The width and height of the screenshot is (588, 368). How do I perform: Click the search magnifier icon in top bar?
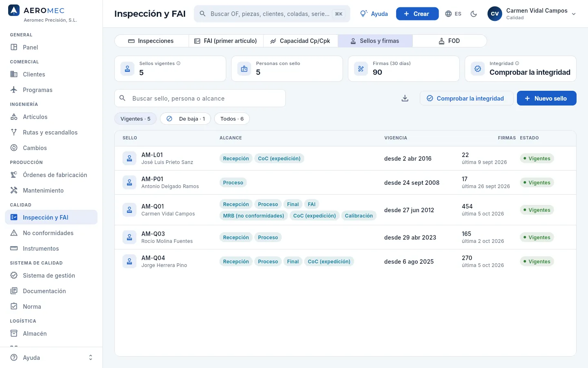pyautogui.click(x=203, y=14)
